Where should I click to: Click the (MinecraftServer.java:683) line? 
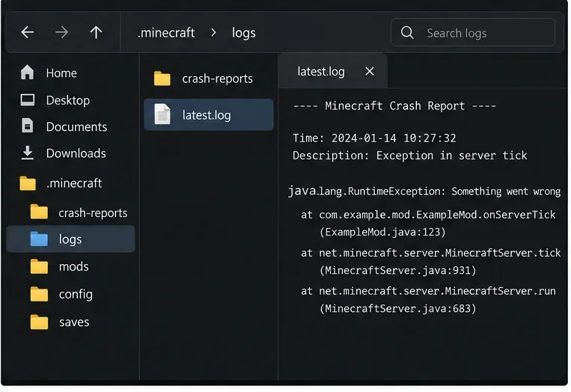397,309
